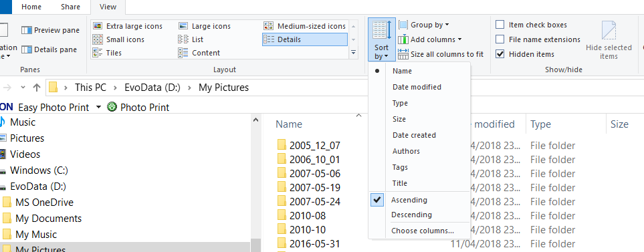Navigate to My Pictures breadcrumb
The image size is (644, 252).
[223, 88]
